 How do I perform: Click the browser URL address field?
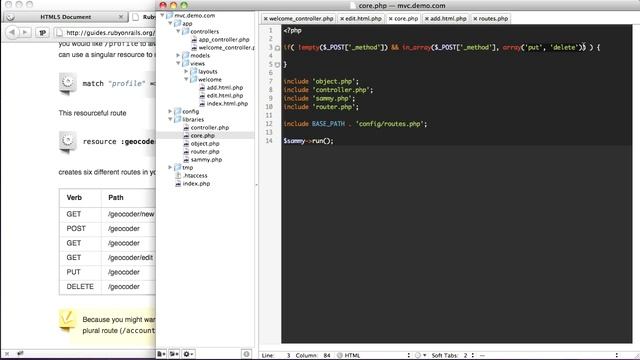pyautogui.click(x=105, y=33)
